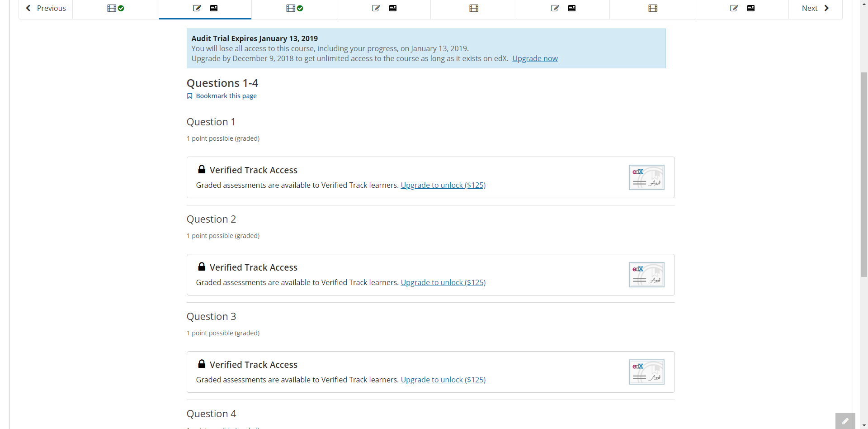Click edX certificate thumbnail in Question 3

(x=646, y=372)
